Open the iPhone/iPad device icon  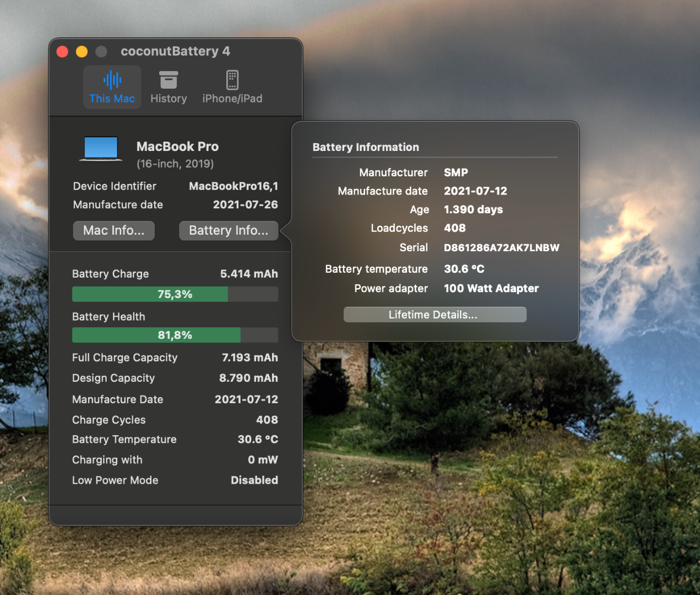pos(232,80)
